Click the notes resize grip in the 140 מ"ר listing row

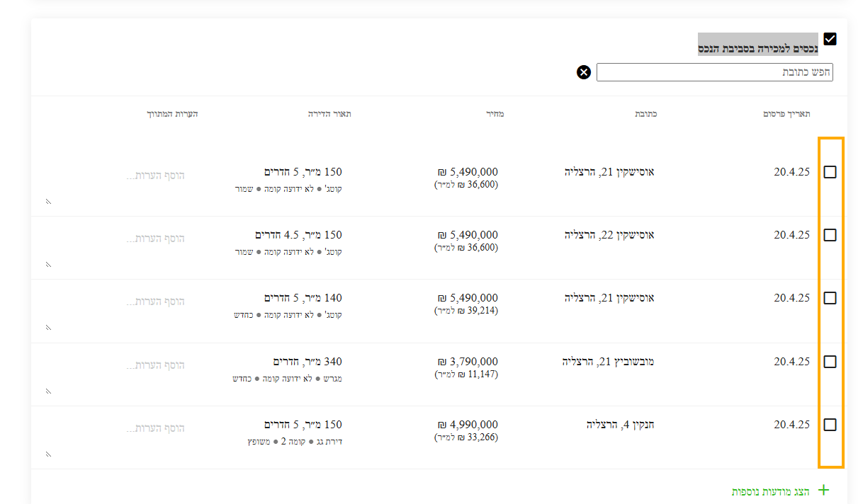click(x=48, y=328)
